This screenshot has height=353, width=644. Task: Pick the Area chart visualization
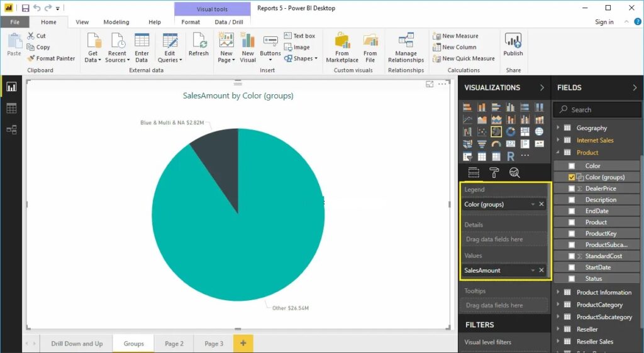(x=482, y=120)
